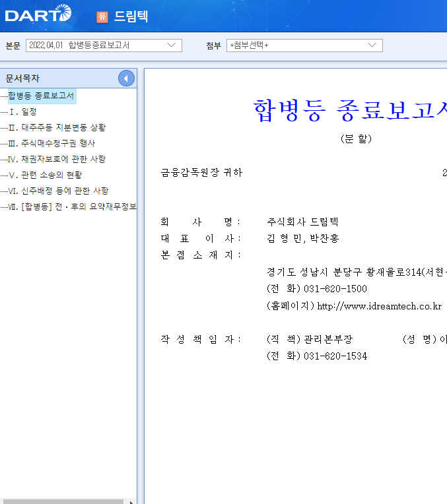Image resolution: width=447 pixels, height=504 pixels.
Task: Click the (분 할) subtitle
Action: (357, 139)
